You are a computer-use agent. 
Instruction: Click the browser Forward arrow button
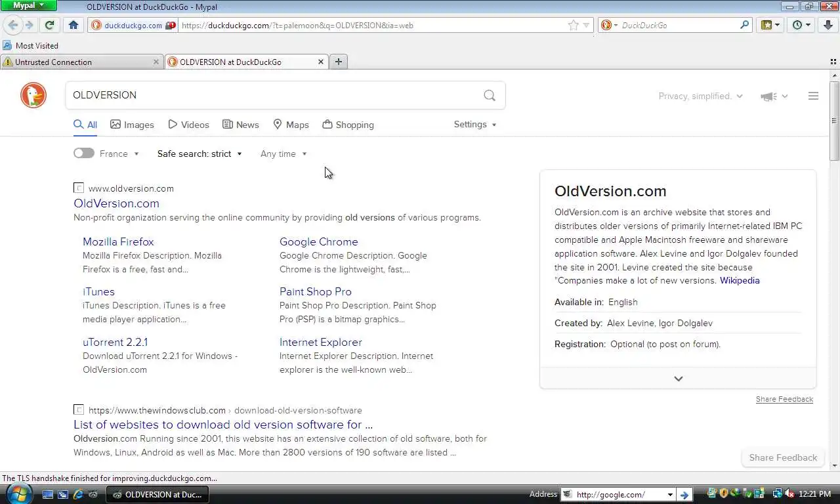[x=30, y=25]
